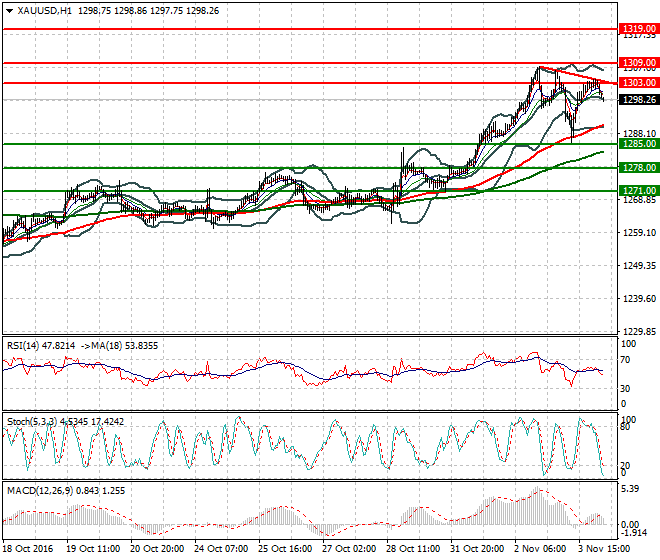Click the MACD scale value 0.00
The image size is (660, 560).
[630, 525]
